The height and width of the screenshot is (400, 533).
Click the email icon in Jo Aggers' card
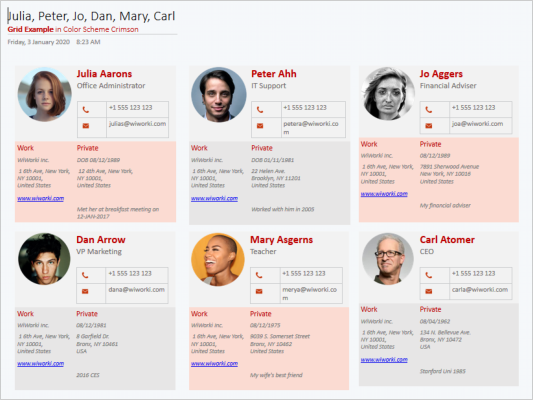[429, 126]
